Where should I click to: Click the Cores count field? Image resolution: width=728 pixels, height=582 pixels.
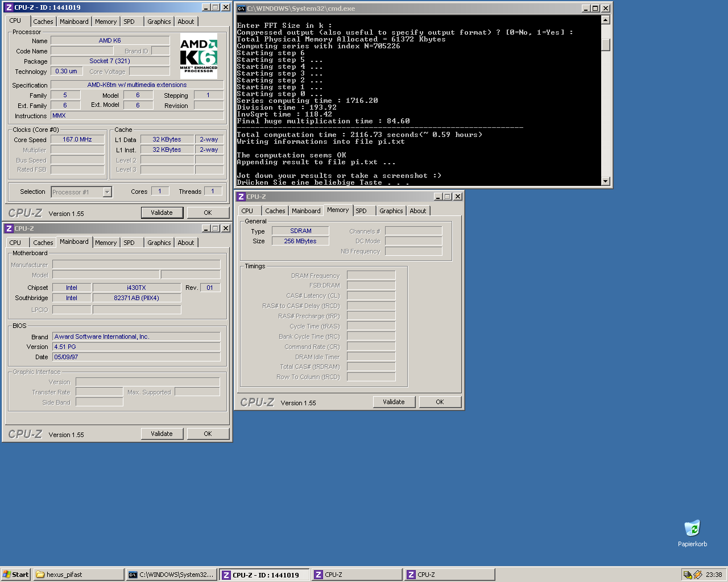pos(160,191)
